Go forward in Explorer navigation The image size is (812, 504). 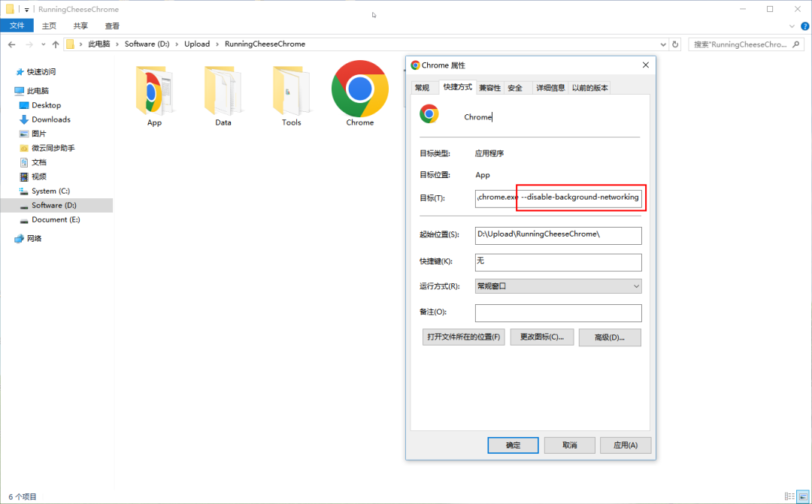coord(29,44)
